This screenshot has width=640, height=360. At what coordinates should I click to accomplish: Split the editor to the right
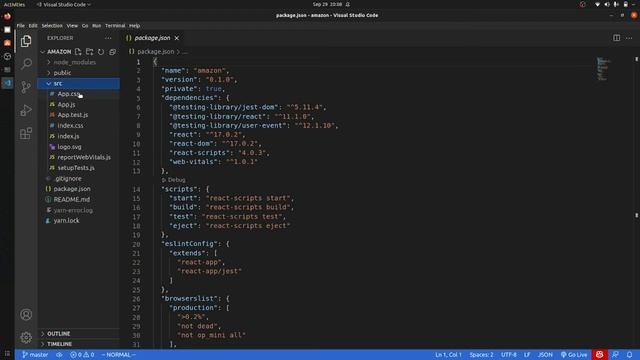(x=616, y=38)
